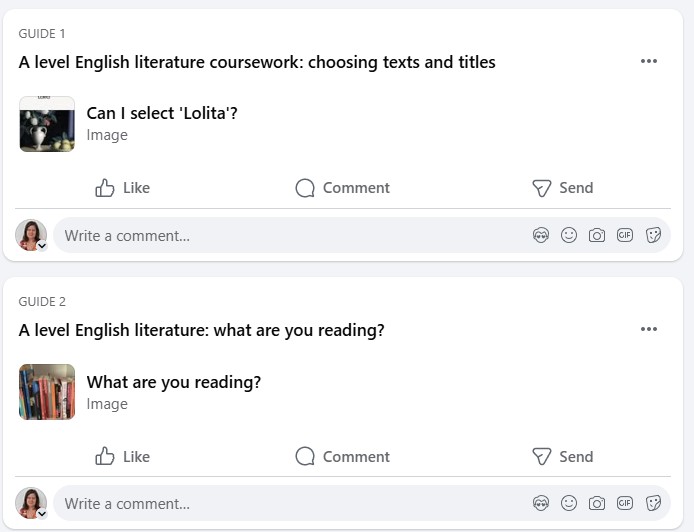Add a GIF to Guide 2 comment
Screen dimensions: 694x532
(625, 503)
